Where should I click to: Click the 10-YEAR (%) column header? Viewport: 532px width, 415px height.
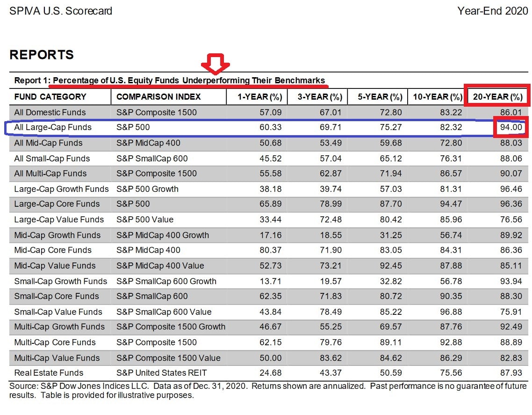pyautogui.click(x=438, y=97)
